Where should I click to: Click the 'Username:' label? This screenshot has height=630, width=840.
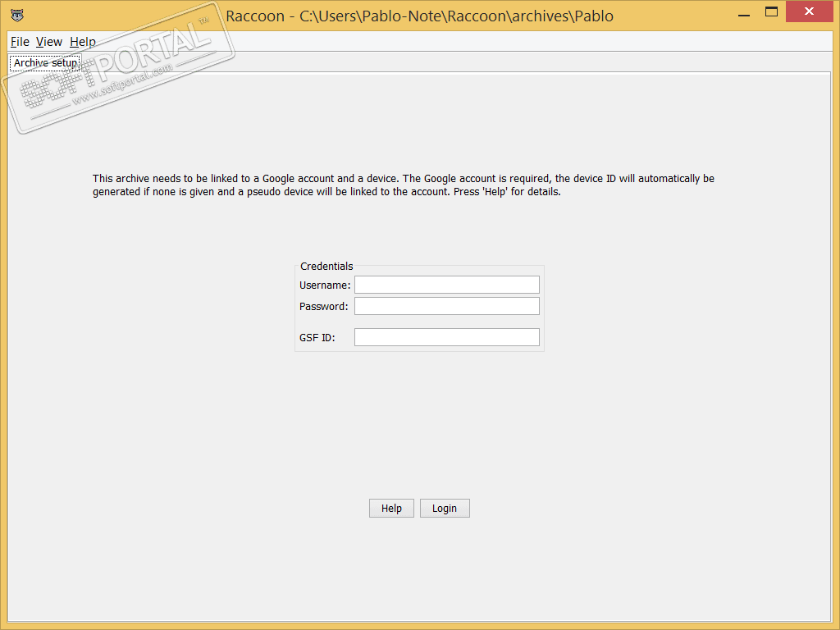pos(325,285)
